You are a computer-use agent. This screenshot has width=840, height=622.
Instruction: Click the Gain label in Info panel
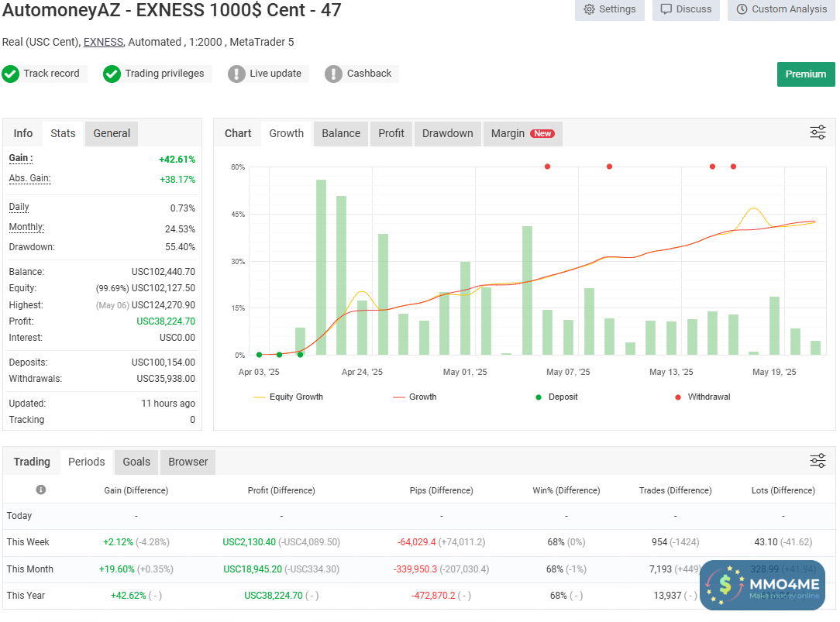pos(21,158)
